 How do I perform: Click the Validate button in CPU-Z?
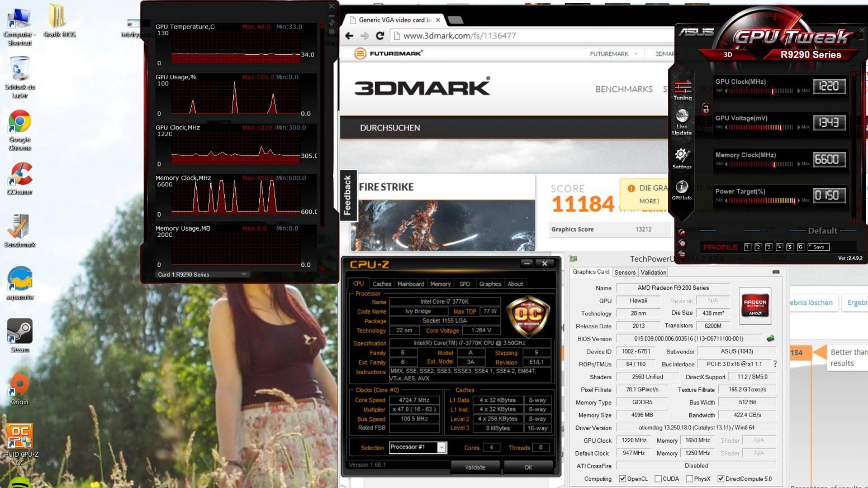475,467
